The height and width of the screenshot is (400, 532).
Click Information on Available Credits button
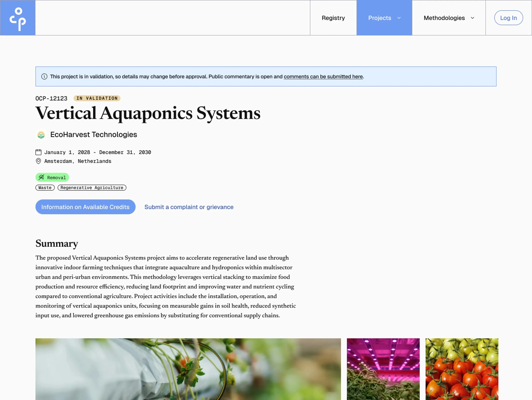click(x=85, y=207)
